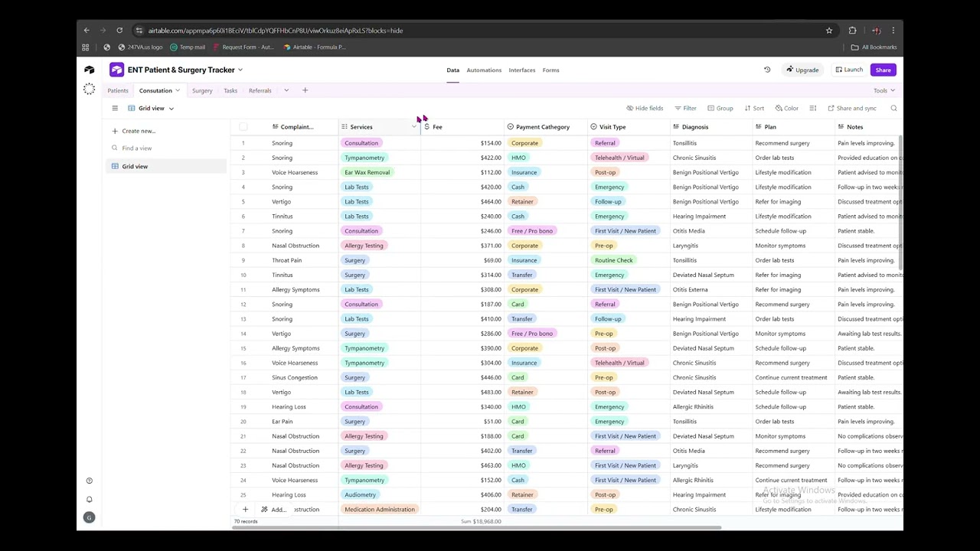Add a new table with plus icon

(x=305, y=90)
